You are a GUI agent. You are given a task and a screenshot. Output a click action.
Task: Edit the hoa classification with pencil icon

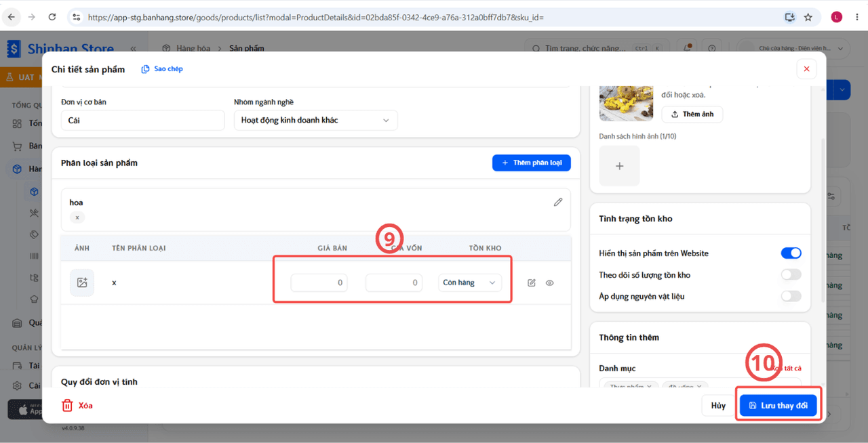558,202
